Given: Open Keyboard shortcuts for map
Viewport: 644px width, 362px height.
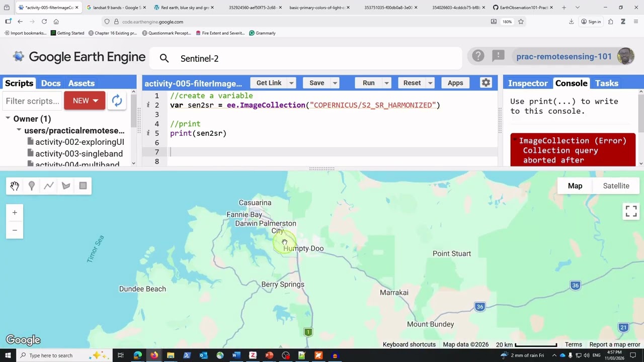Looking at the screenshot, I should 409,344.
